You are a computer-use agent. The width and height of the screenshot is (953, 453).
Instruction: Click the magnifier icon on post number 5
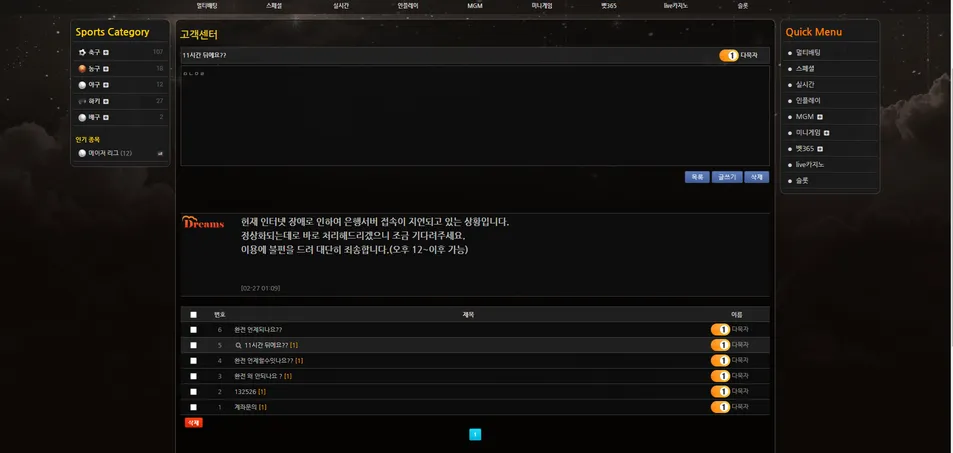pyautogui.click(x=238, y=345)
